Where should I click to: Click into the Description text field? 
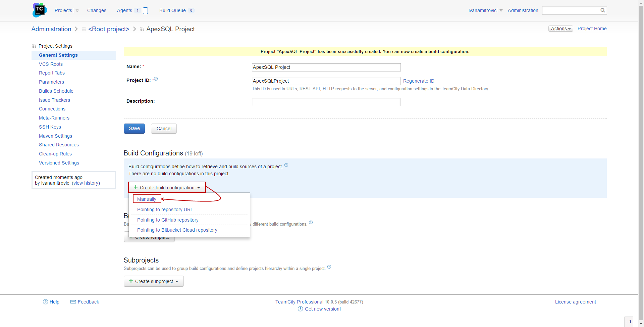tap(326, 102)
